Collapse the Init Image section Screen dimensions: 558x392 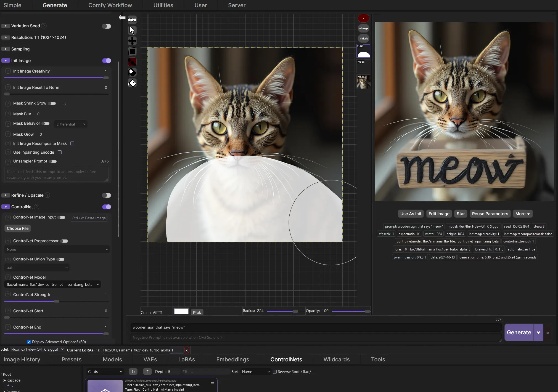click(6, 61)
